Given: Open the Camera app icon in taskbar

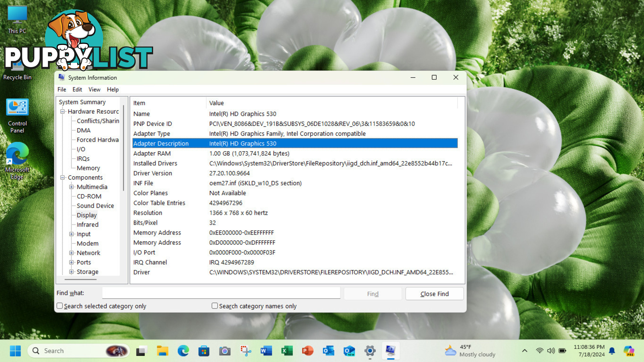Looking at the screenshot, I should click(225, 350).
